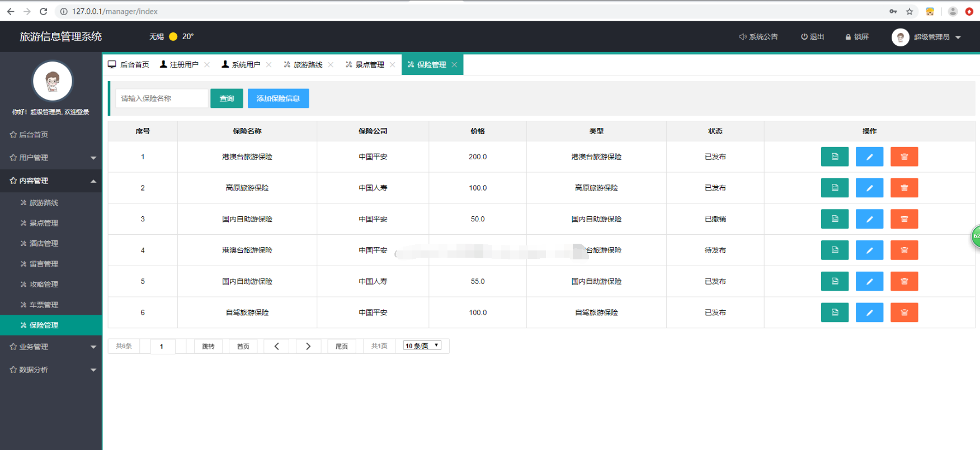Go to next page arrow
Screen dimensions: 980x450
tap(308, 347)
